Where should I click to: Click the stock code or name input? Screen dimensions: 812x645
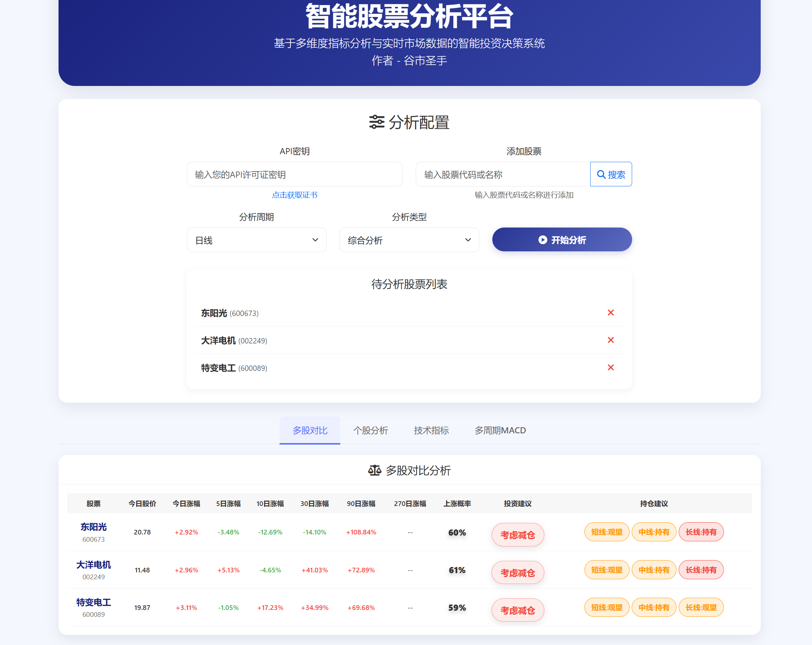502,174
